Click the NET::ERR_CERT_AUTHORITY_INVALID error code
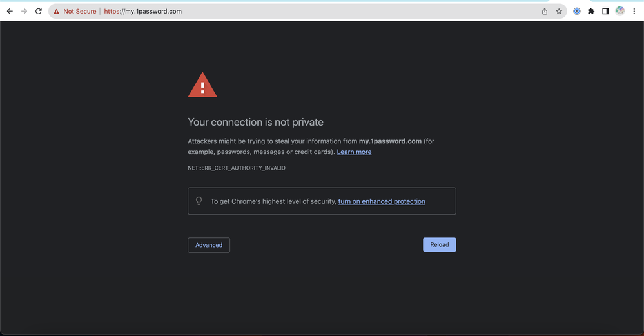This screenshot has width=644, height=336. [237, 168]
